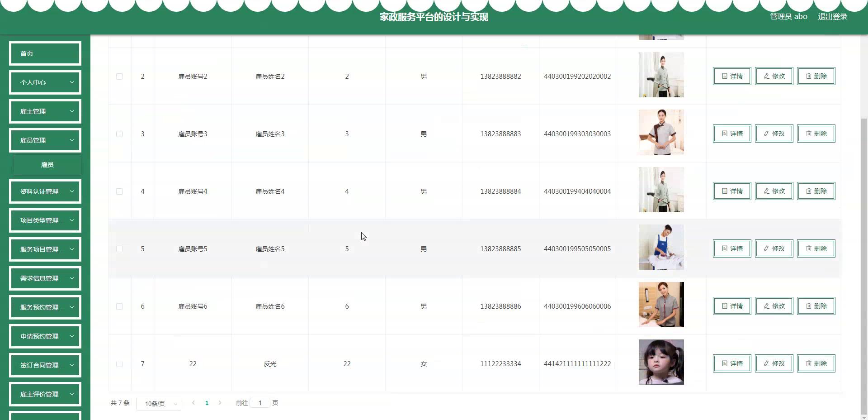Modify the 雇员账号4 record
The image size is (868, 420).
point(774,191)
